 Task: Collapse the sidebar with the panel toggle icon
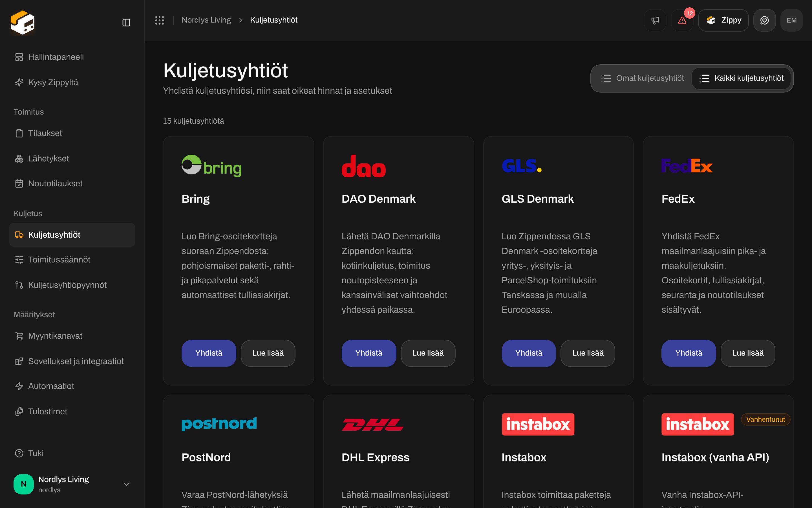(126, 23)
